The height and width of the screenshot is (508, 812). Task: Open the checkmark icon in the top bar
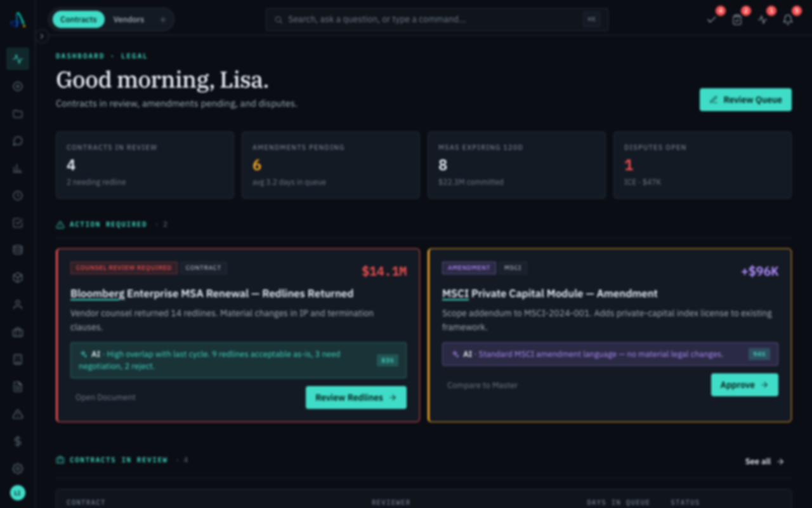pos(712,20)
